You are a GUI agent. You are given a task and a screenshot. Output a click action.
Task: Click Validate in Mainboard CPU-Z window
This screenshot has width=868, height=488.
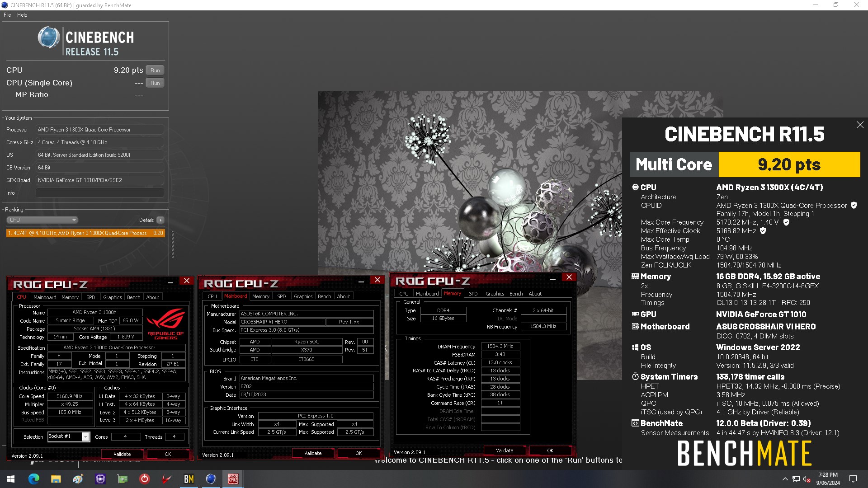click(313, 453)
